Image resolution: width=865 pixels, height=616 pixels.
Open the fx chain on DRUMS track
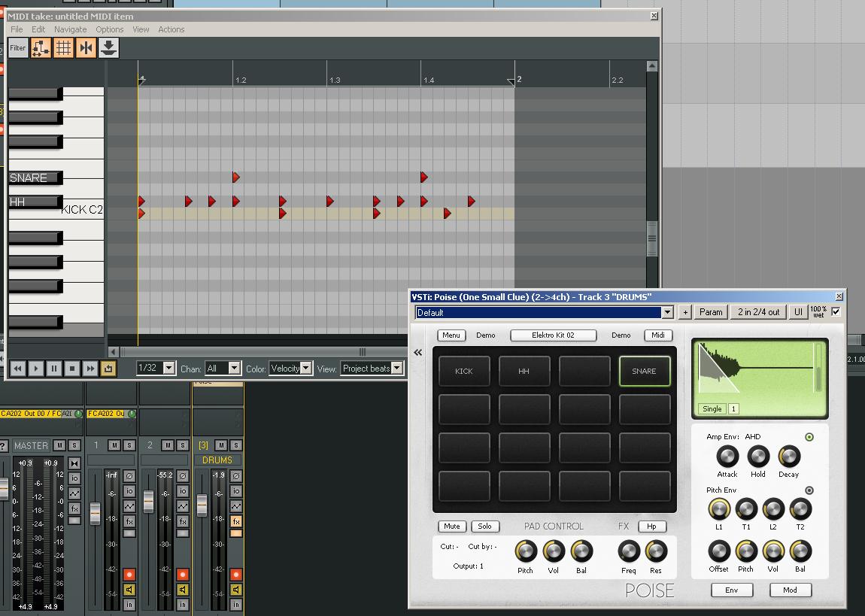235,521
